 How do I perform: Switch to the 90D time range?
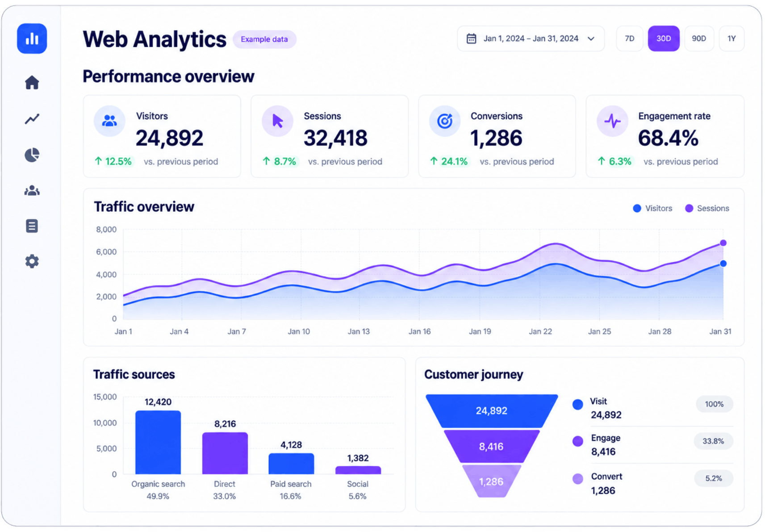(x=699, y=39)
